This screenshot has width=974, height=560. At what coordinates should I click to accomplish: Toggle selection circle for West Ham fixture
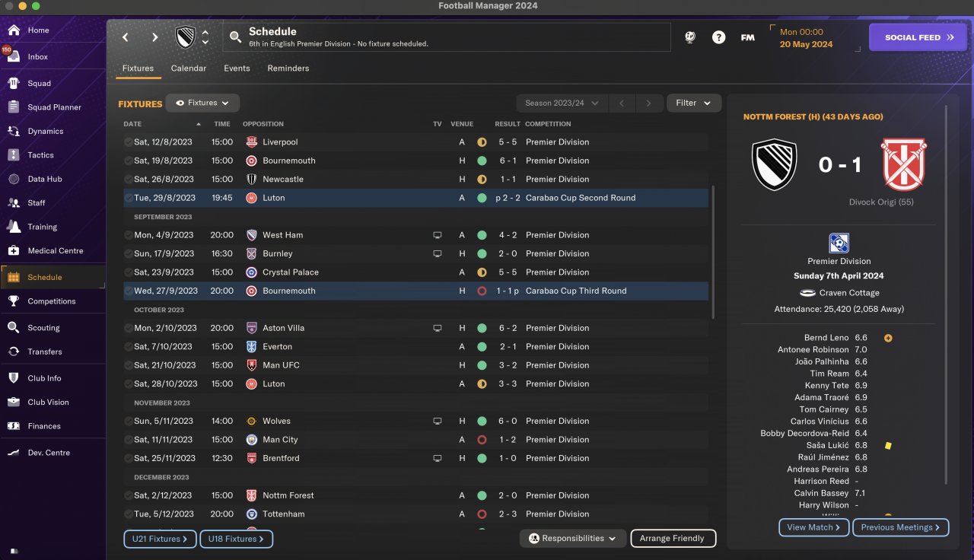point(128,235)
